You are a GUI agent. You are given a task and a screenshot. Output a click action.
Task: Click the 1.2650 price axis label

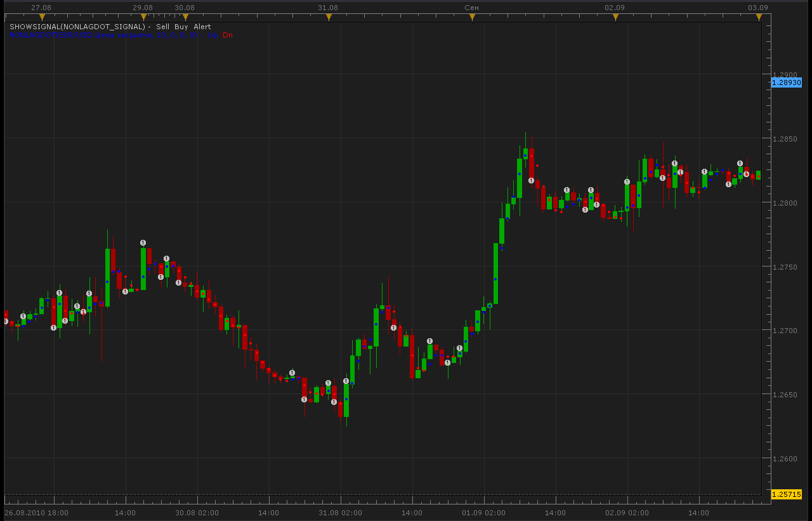click(785, 395)
